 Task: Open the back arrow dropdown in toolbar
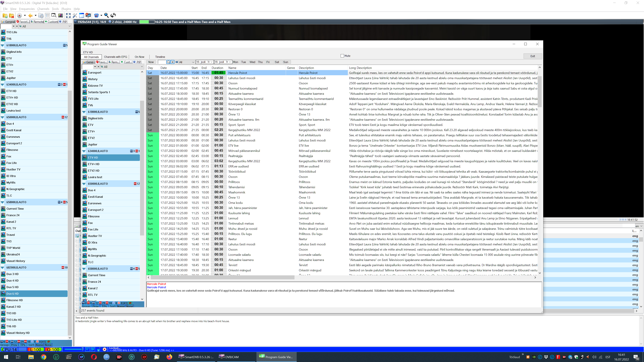click(x=36, y=15)
